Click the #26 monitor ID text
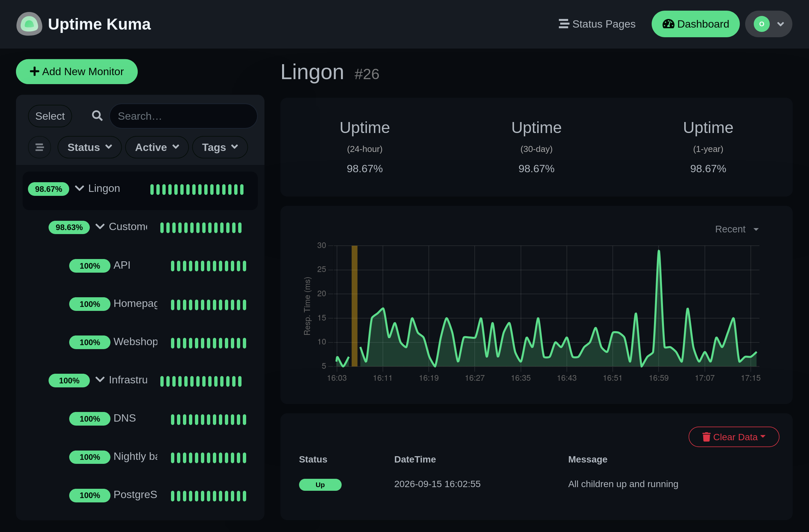 coord(367,74)
